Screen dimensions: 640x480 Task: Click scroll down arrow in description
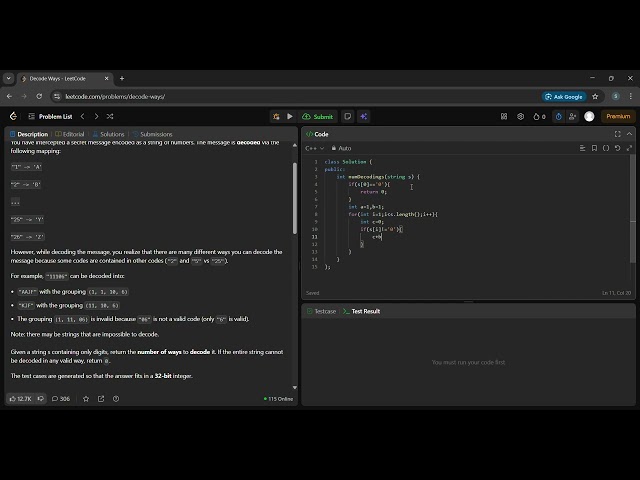[x=295, y=387]
